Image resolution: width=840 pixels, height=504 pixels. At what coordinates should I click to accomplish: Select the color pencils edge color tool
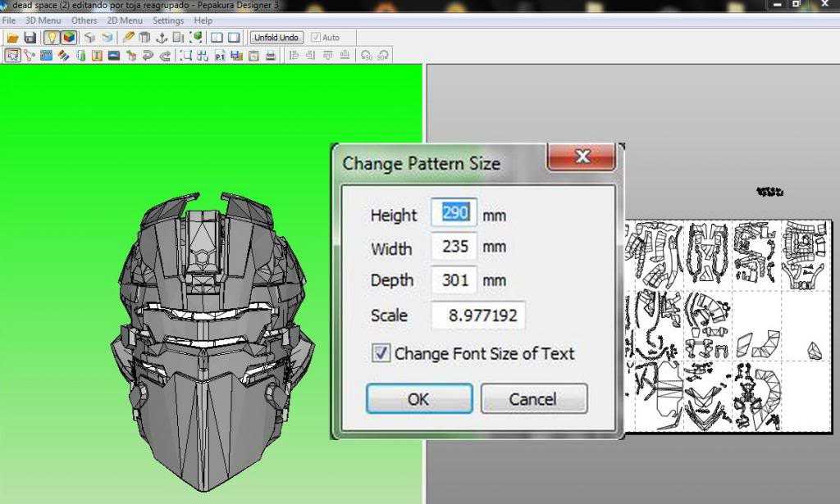click(x=63, y=55)
